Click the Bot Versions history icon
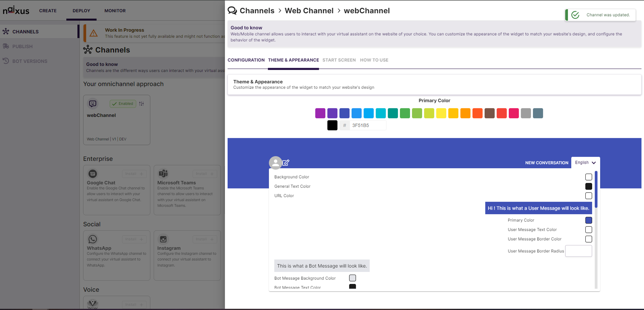 (x=6, y=61)
